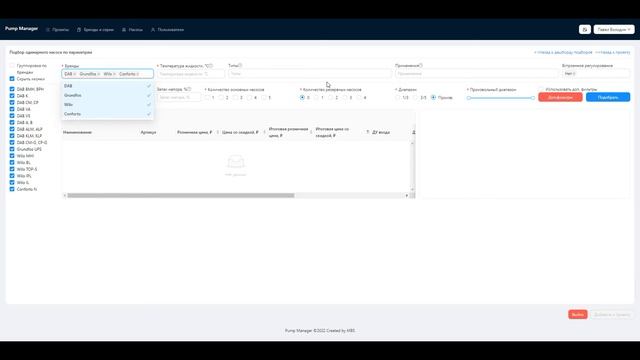
Task: Uncheck the last Conforto series checkbox
Action: coord(12,189)
